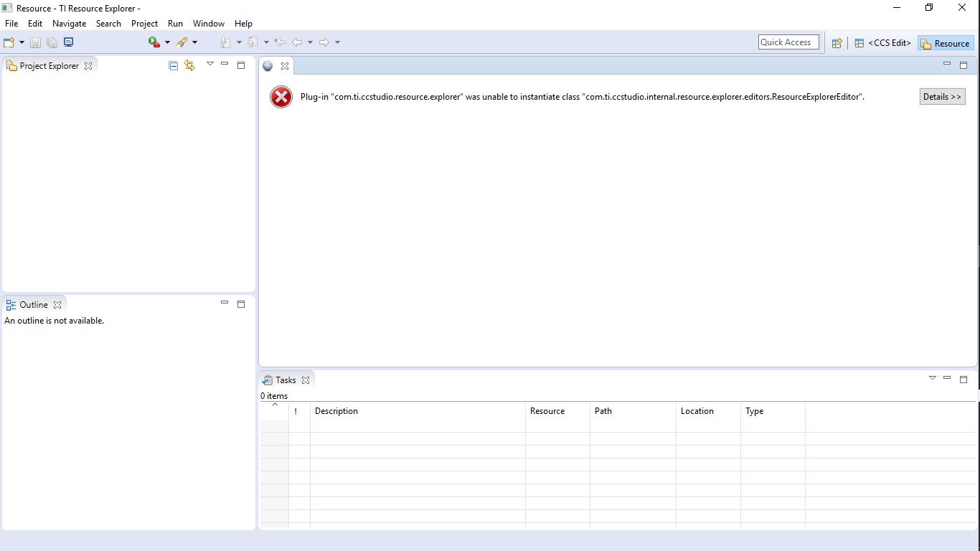Open the File menu
The height and width of the screenshot is (551, 980).
pos(11,24)
